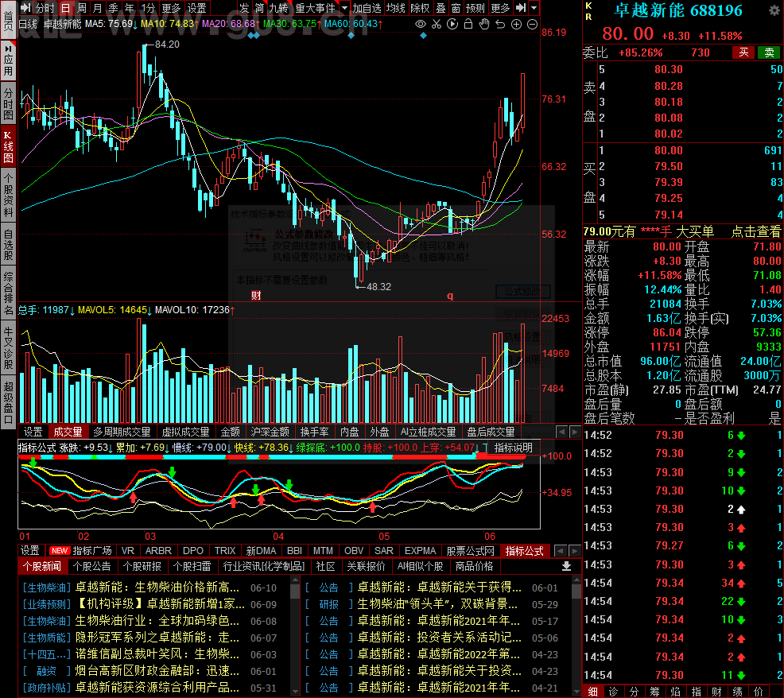Click the arrow-to-bar icon left of 分时
Screen dimensions: 784x698
25,7
